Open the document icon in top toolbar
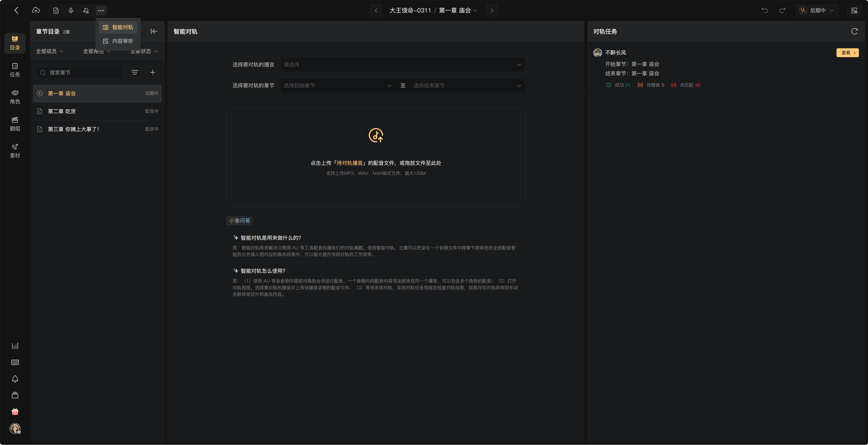The width and height of the screenshot is (868, 445). point(56,10)
